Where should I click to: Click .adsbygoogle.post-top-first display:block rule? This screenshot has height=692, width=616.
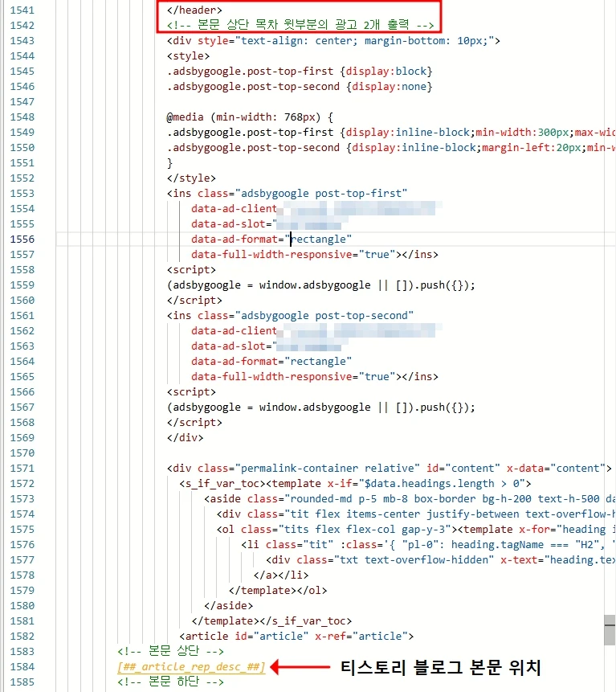300,72
